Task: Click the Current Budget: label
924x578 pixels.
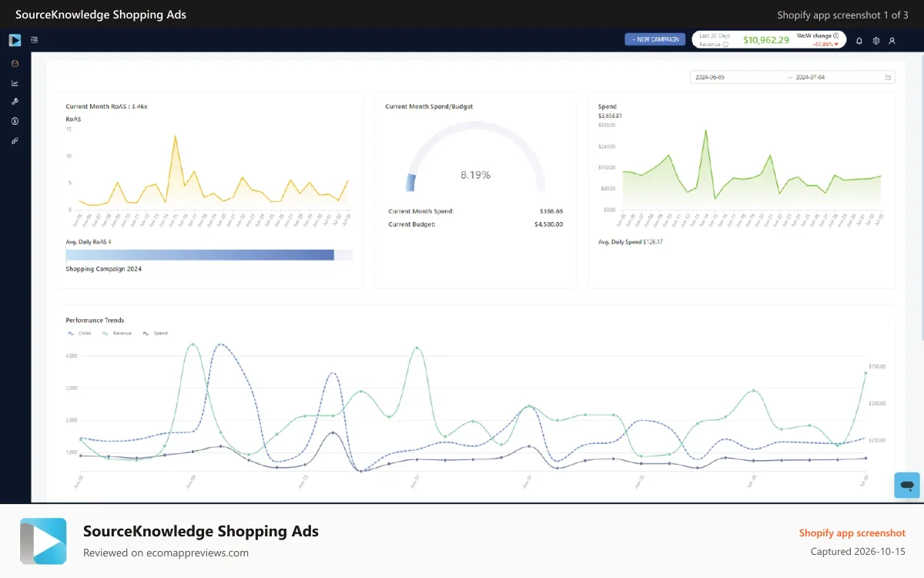Action: pyautogui.click(x=412, y=224)
